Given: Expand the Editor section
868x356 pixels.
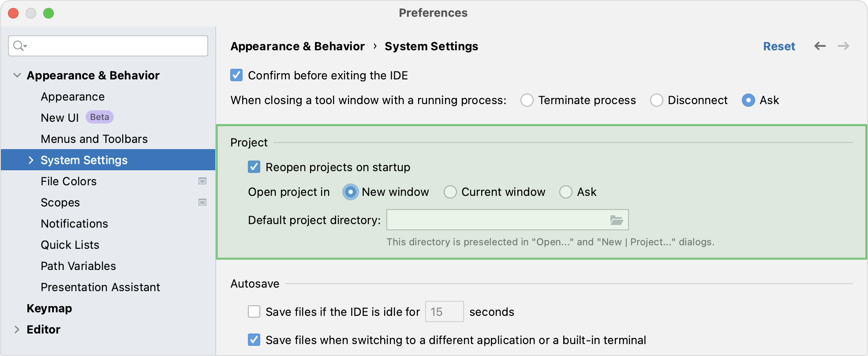Looking at the screenshot, I should pyautogui.click(x=17, y=330).
